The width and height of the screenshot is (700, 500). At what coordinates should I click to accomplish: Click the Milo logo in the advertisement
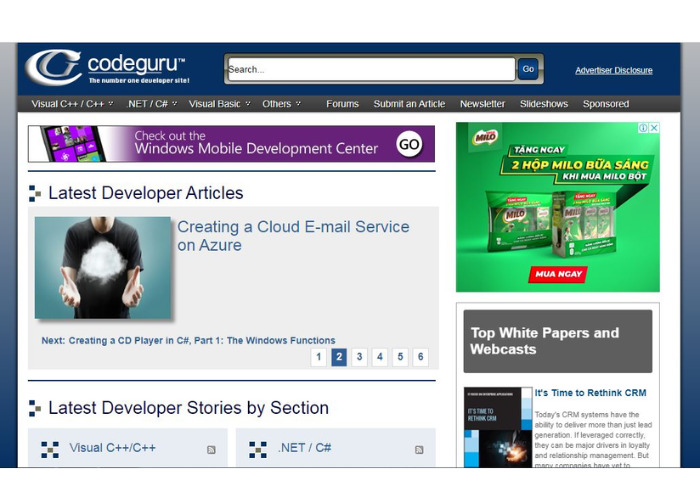tap(485, 137)
